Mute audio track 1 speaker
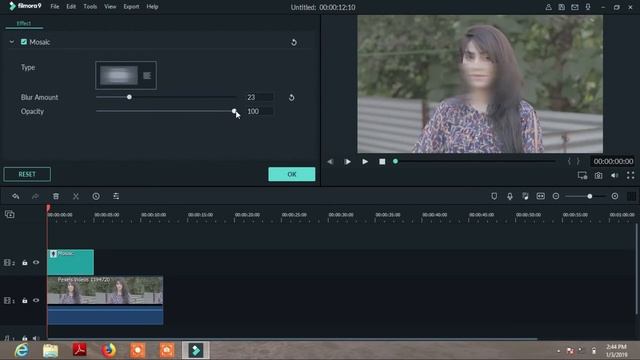This screenshot has height=360, width=640. click(36, 338)
